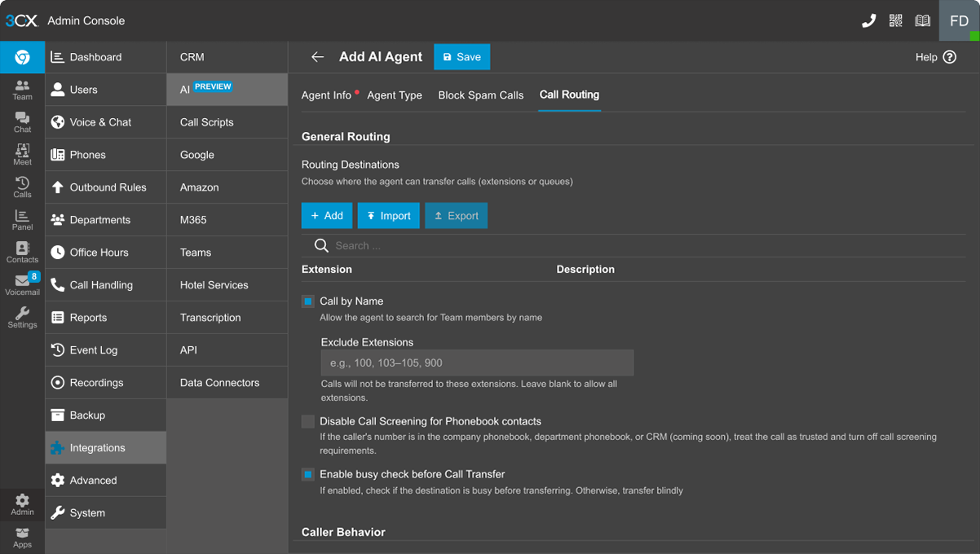Uncheck the Call by Name checkbox

coord(308,301)
